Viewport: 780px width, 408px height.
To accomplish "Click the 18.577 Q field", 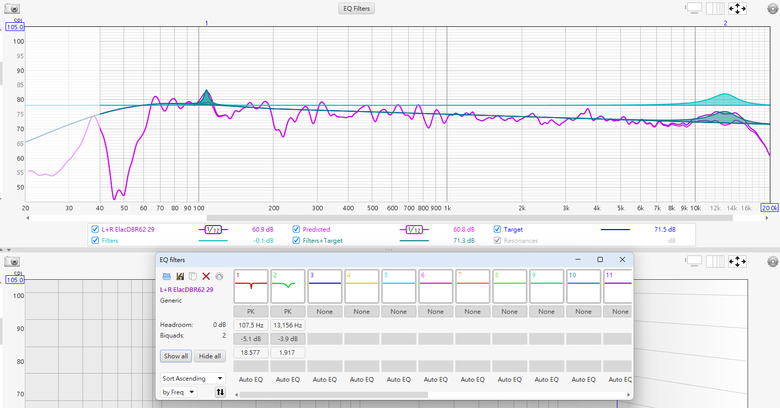I will pos(251,352).
